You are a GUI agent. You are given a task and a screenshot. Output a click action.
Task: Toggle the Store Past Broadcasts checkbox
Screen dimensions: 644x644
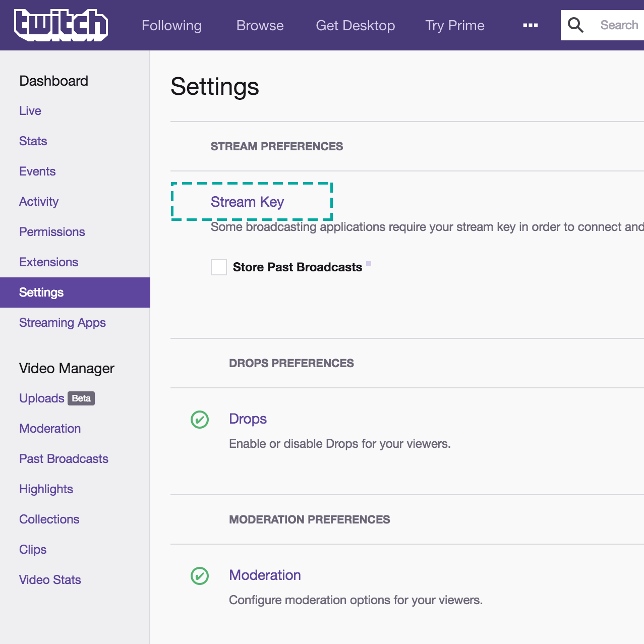(x=219, y=267)
